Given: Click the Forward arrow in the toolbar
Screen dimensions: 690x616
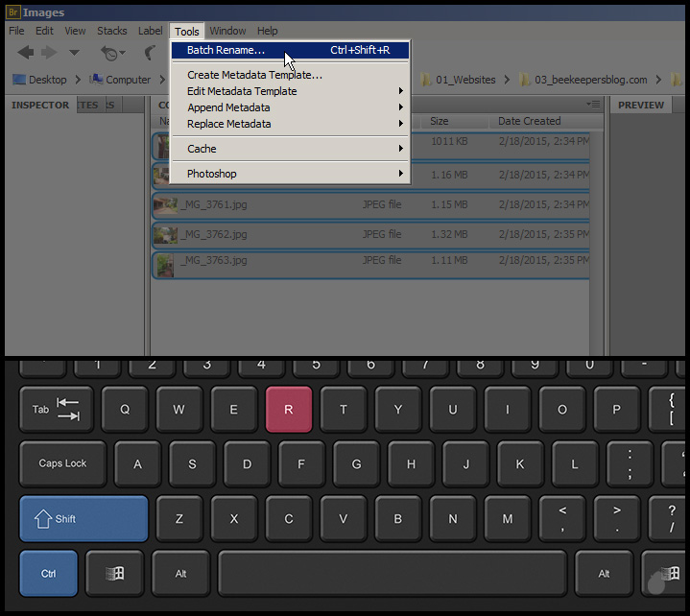Looking at the screenshot, I should 49,53.
